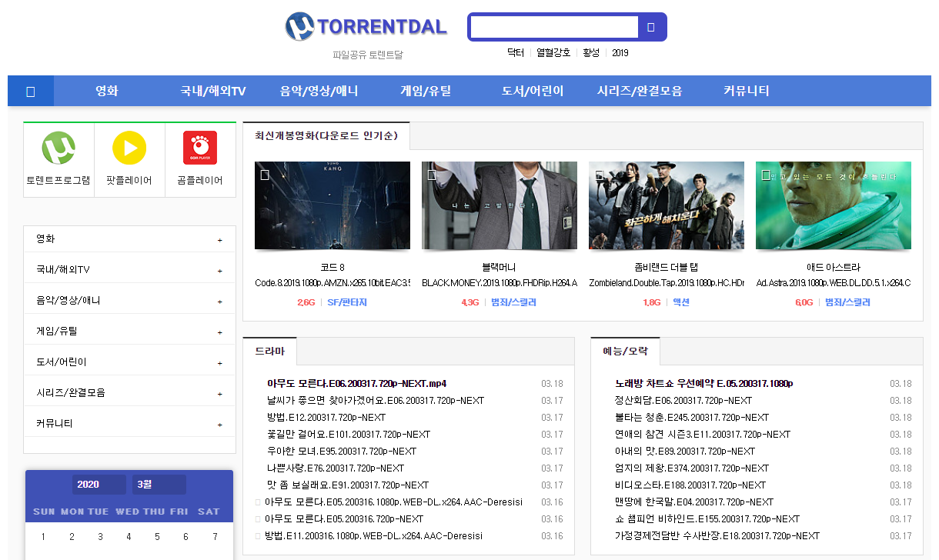The image size is (939, 560).
Task: Select the 드라마 tab
Action: point(269,351)
